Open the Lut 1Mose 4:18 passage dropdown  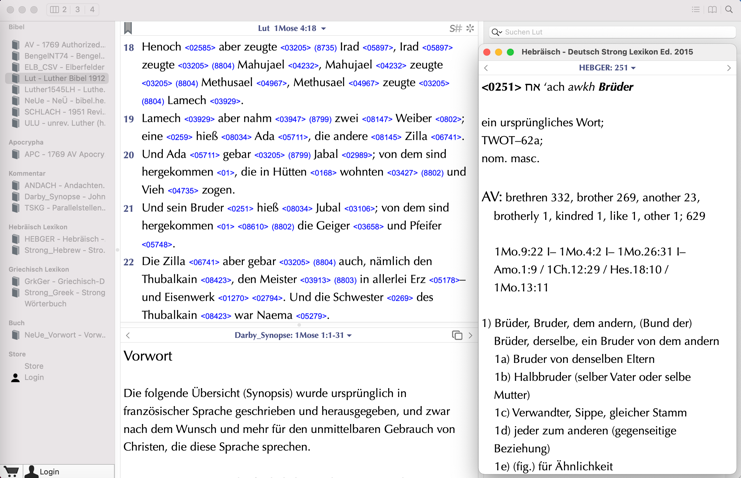(291, 29)
